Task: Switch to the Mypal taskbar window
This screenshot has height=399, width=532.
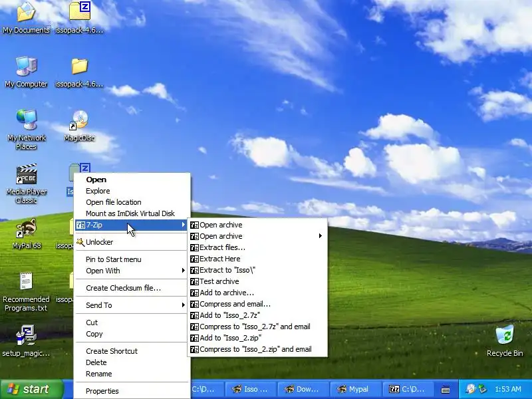Action: (x=355, y=389)
